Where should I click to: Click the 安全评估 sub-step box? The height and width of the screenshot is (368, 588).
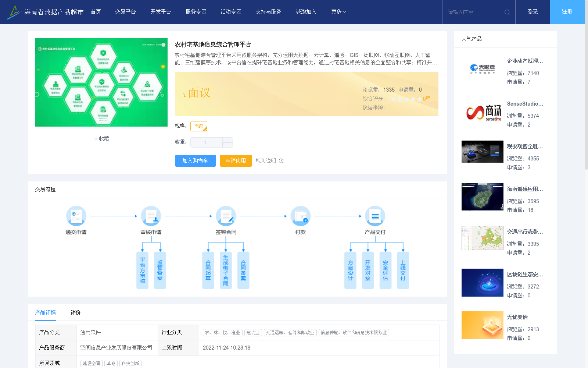[386, 270]
